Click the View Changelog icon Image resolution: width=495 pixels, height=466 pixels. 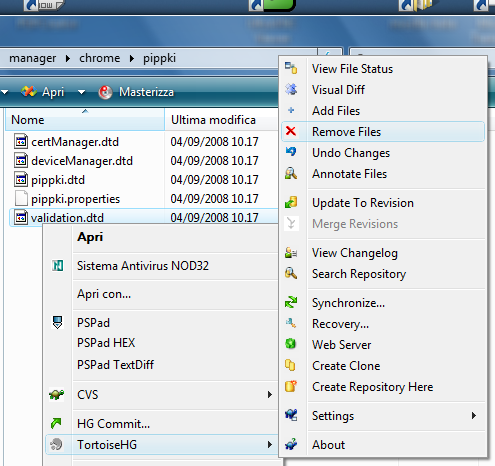pos(291,253)
